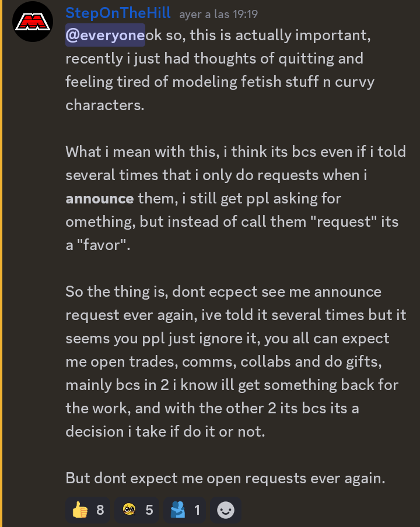Image resolution: width=420 pixels, height=527 pixels.
Task: Click the blue hugging people emoji icon
Action: click(177, 510)
